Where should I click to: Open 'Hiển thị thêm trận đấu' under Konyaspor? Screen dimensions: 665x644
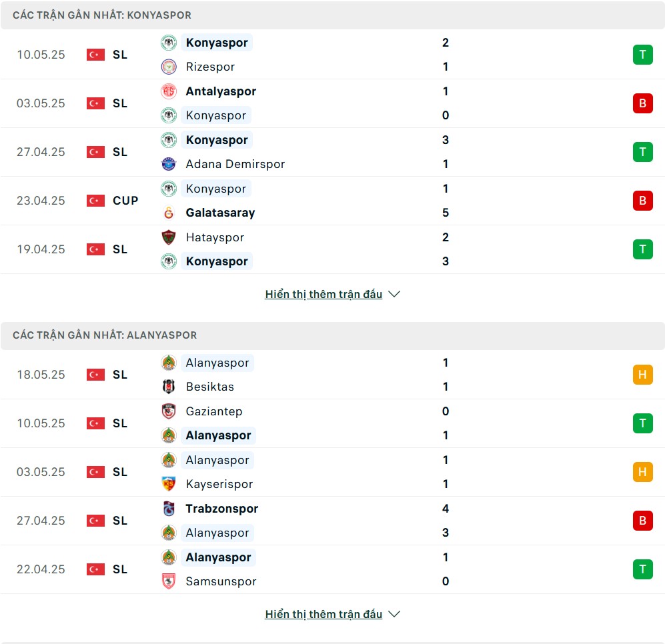pyautogui.click(x=323, y=294)
